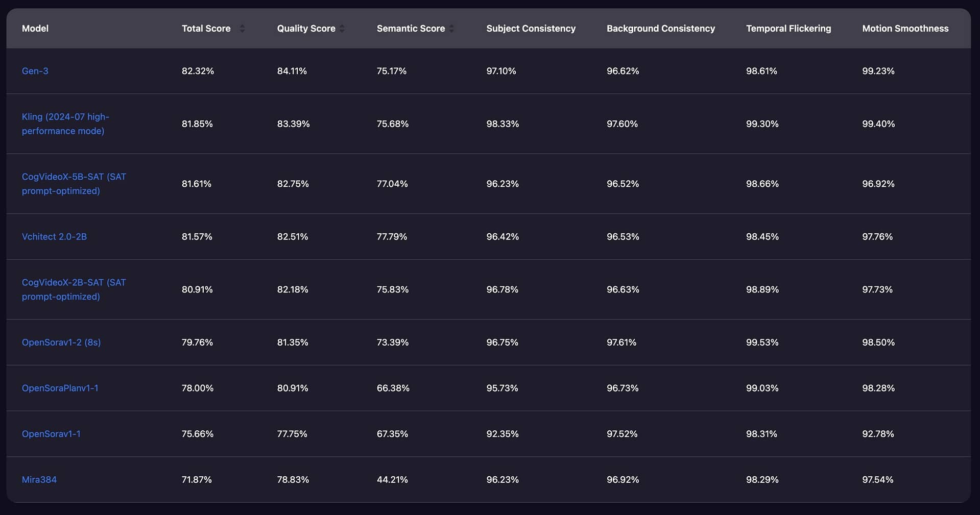The width and height of the screenshot is (980, 515).
Task: Select Kling motion smoothness 99.40%
Action: point(878,124)
